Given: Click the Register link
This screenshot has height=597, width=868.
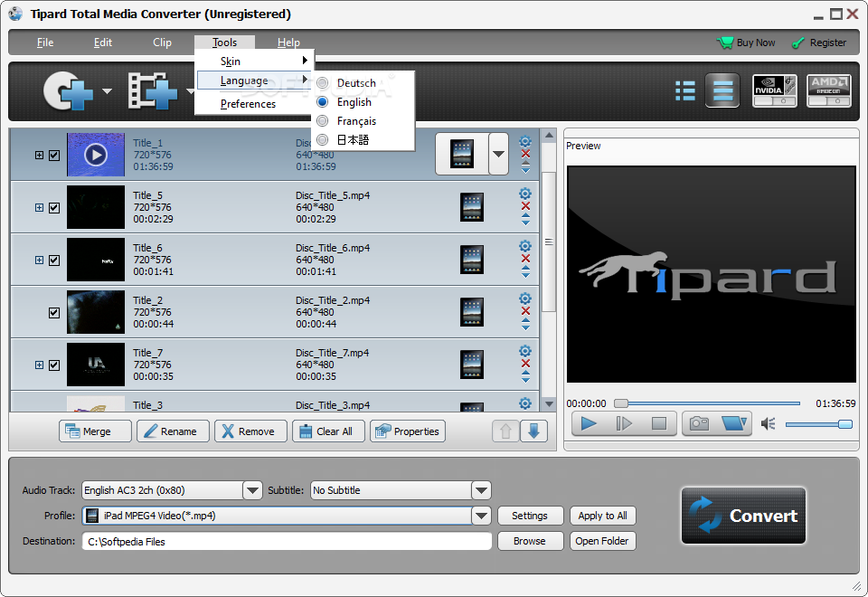Looking at the screenshot, I should coord(819,43).
